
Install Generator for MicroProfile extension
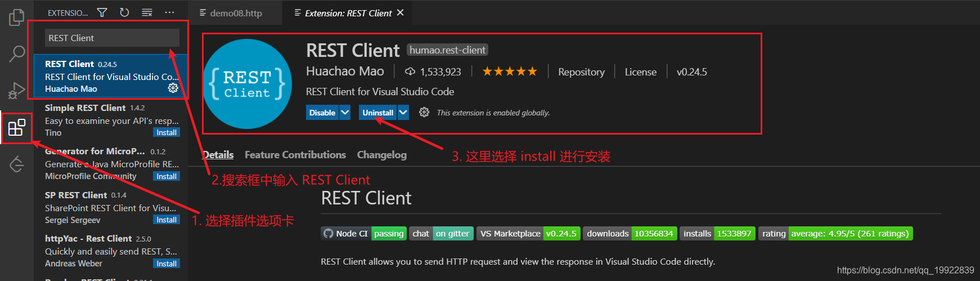[167, 176]
